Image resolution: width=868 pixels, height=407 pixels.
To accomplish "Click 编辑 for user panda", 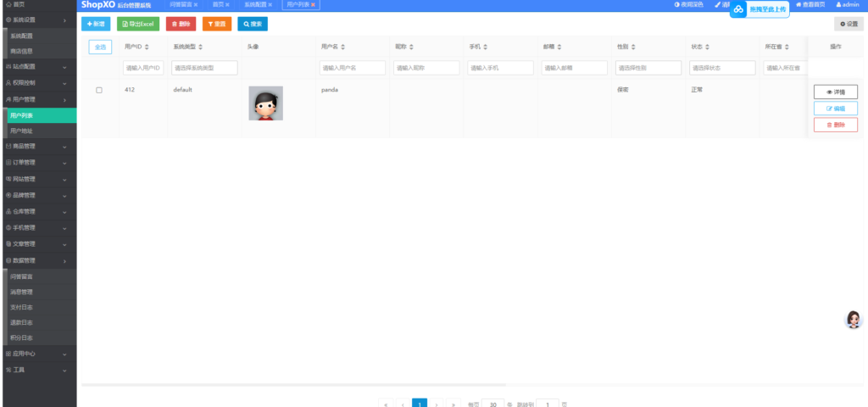I will (835, 109).
